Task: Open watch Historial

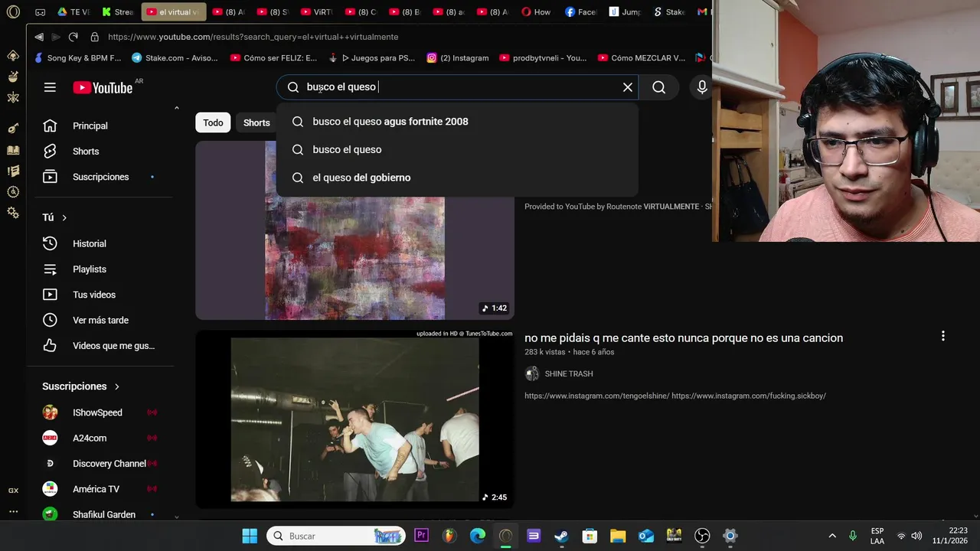Action: [102, 243]
